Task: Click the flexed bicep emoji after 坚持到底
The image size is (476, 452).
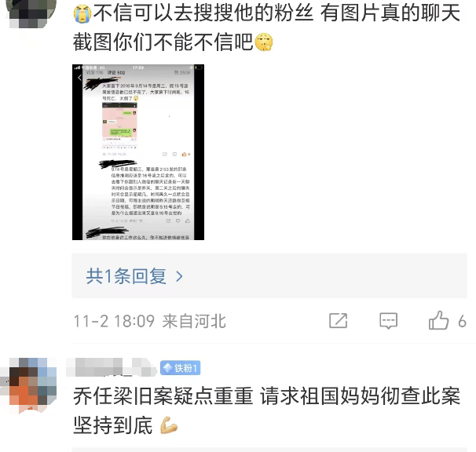Action: point(169,425)
